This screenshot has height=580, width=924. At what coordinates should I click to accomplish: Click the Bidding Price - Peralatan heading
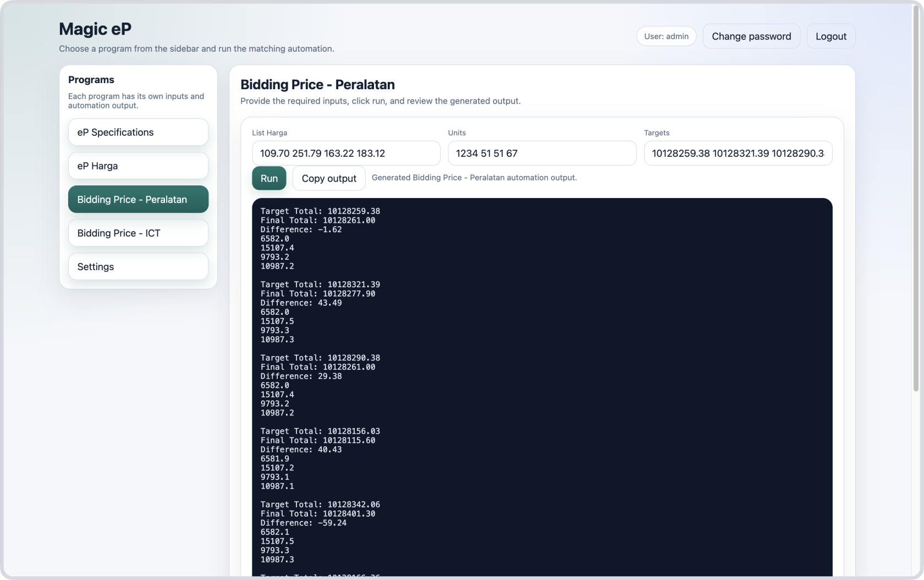[x=317, y=84]
